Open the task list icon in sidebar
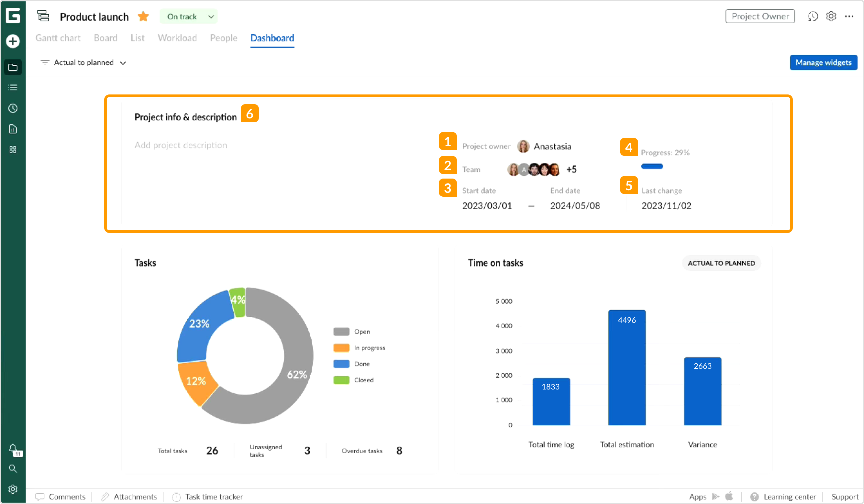The width and height of the screenshot is (864, 504). [13, 87]
